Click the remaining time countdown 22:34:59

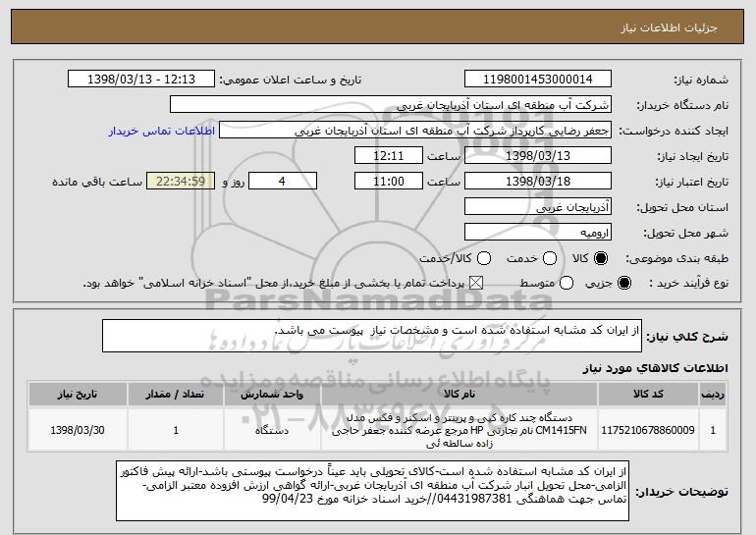[181, 182]
